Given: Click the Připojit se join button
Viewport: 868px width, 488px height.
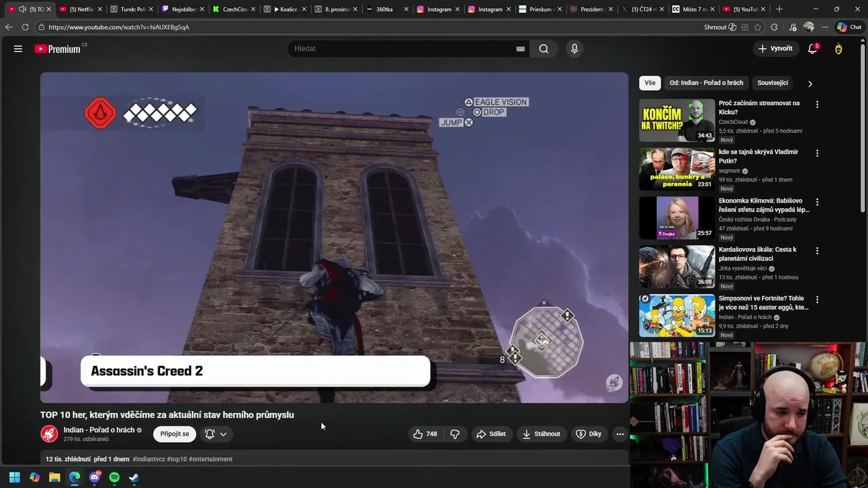Looking at the screenshot, I should click(x=174, y=434).
